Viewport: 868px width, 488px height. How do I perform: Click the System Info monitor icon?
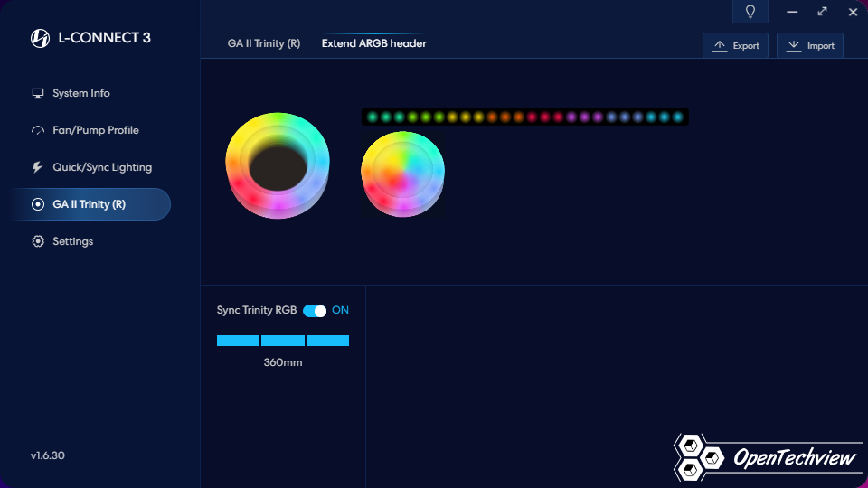[38, 93]
